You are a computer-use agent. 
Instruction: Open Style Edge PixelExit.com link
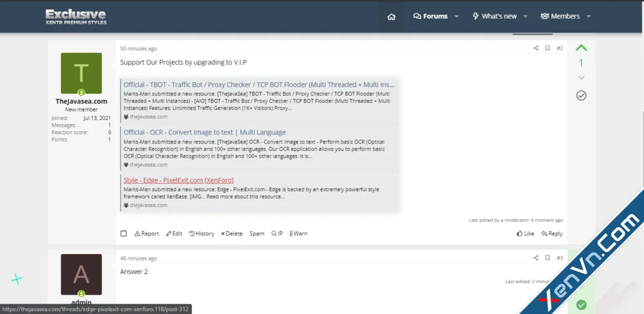[x=178, y=180]
